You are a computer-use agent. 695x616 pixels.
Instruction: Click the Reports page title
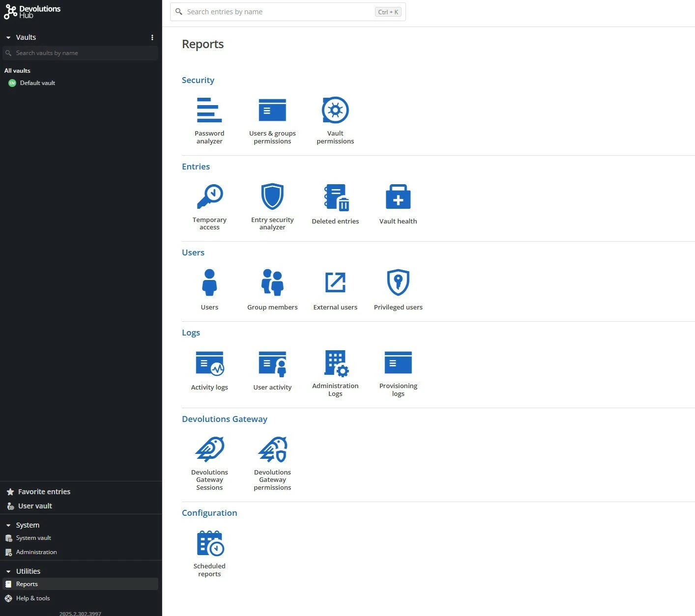[203, 44]
